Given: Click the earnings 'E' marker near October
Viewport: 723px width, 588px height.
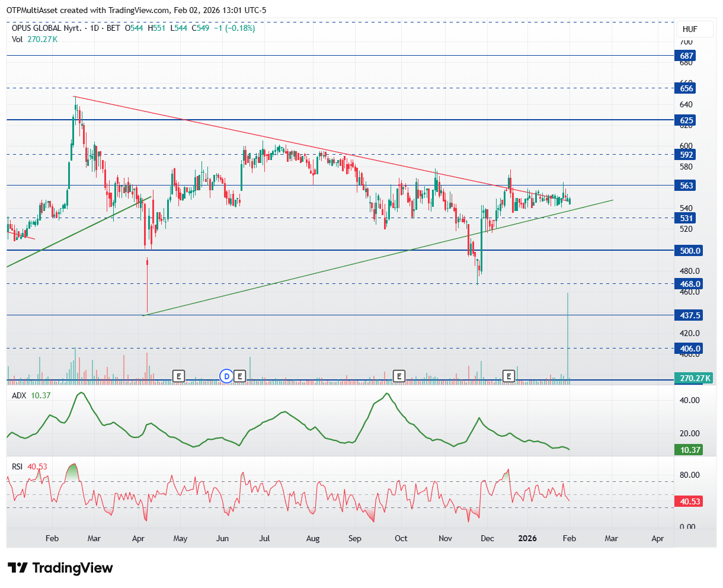Looking at the screenshot, I should (399, 376).
